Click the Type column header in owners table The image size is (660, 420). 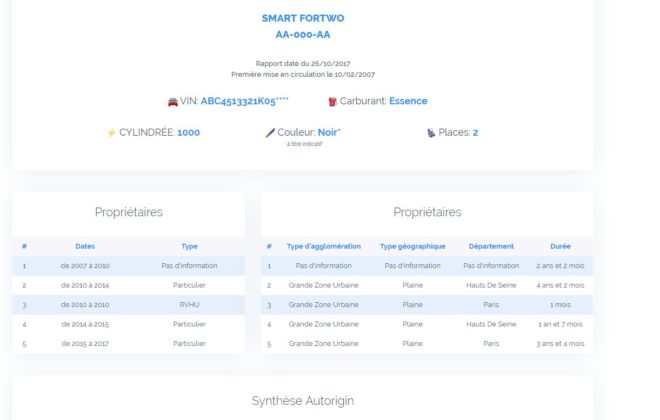point(189,246)
